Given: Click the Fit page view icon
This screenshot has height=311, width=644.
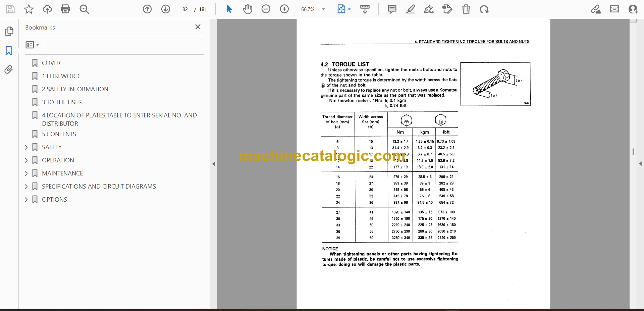Looking at the screenshot, I should click(x=341, y=9).
